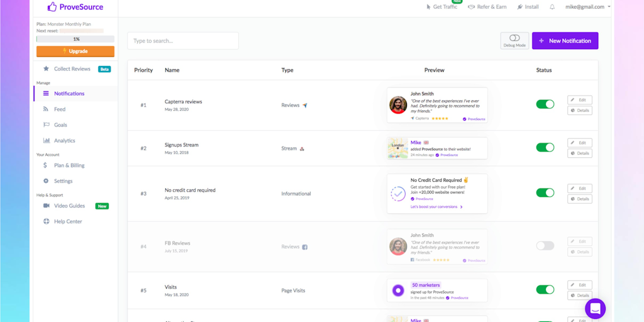The height and width of the screenshot is (322, 644).
Task: Click the Capterra arrow icon beside Reviews
Action: pyautogui.click(x=305, y=105)
